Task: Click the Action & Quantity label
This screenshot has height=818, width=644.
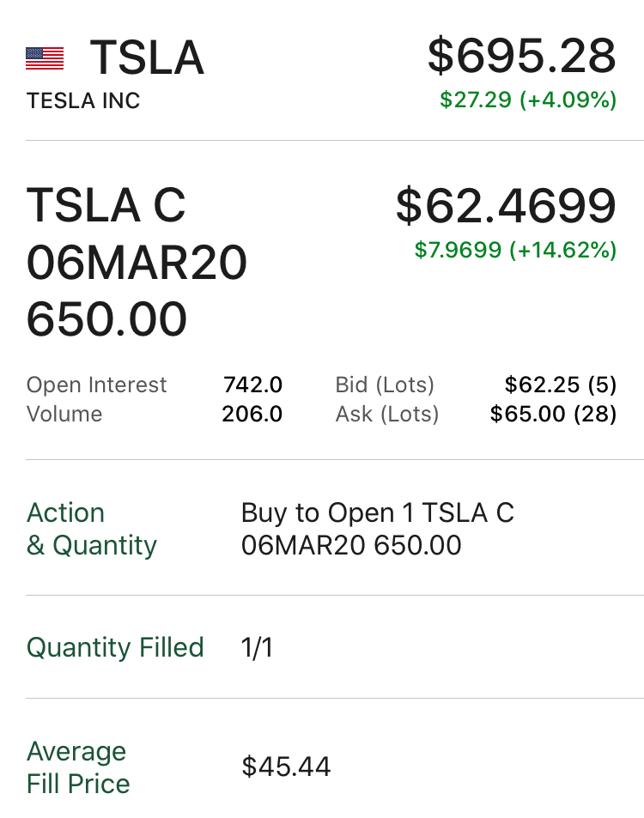Action: coord(92,529)
